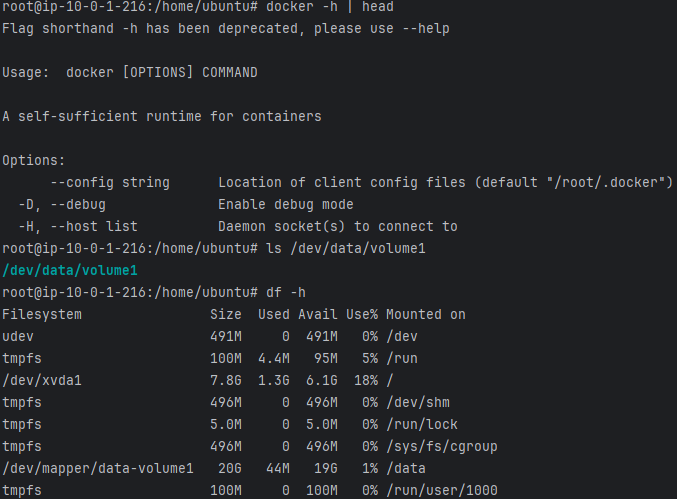Click the -H, --host list option
677x499 pixels.
tap(78, 227)
